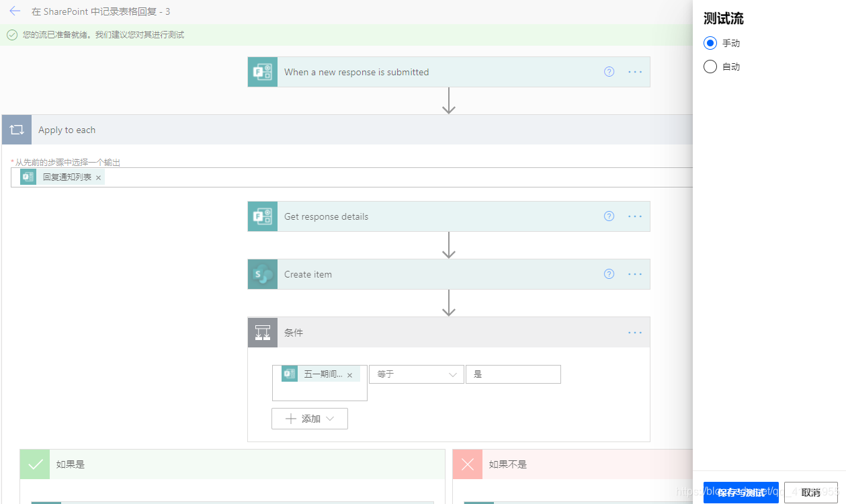Open ellipsis menu of Create item
The image size is (846, 504).
pos(635,274)
